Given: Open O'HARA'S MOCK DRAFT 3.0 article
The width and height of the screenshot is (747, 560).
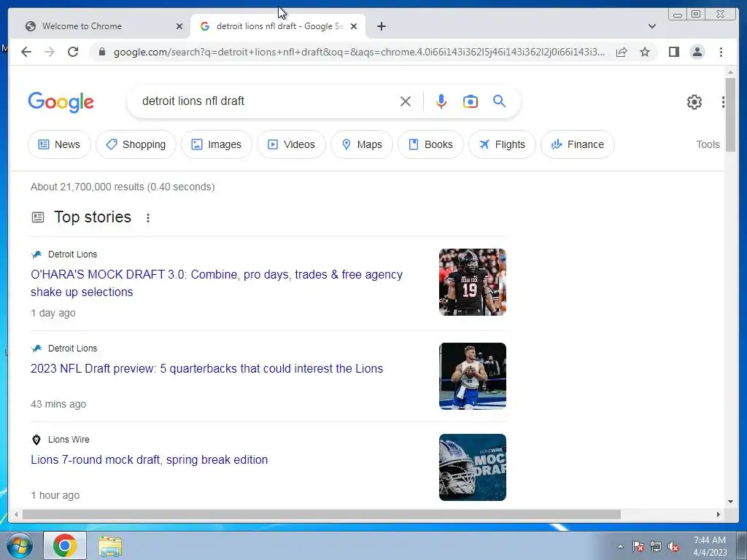Looking at the screenshot, I should [x=217, y=283].
